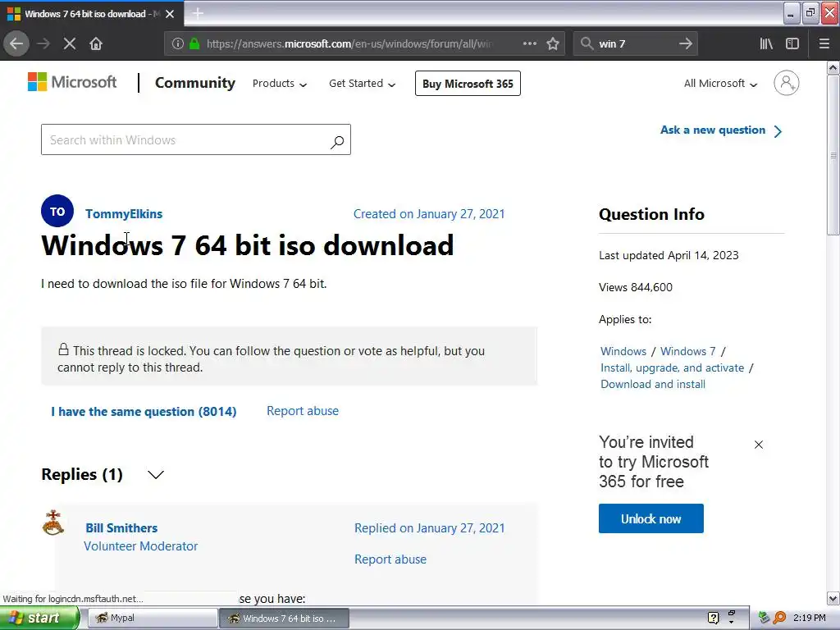The width and height of the screenshot is (840, 630).
Task: Click I have the same question (8014)
Action: pos(144,412)
